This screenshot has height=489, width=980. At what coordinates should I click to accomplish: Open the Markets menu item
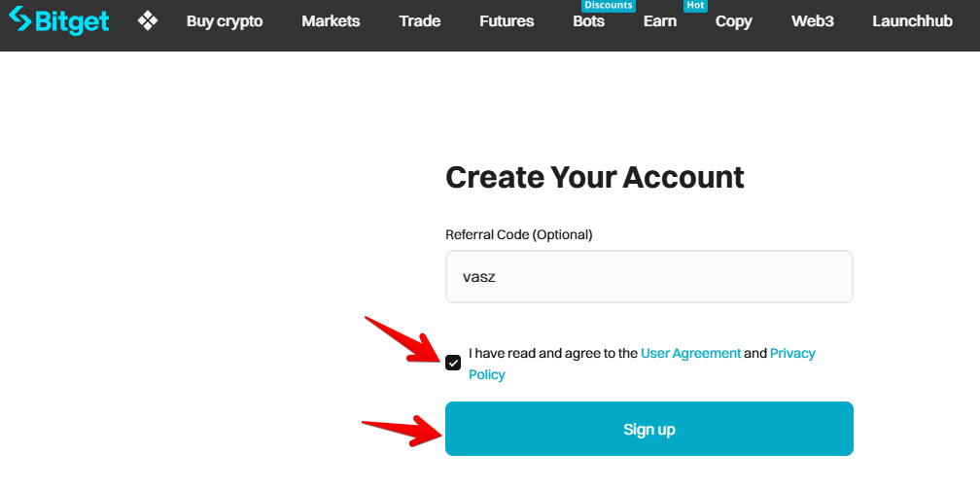coord(331,21)
